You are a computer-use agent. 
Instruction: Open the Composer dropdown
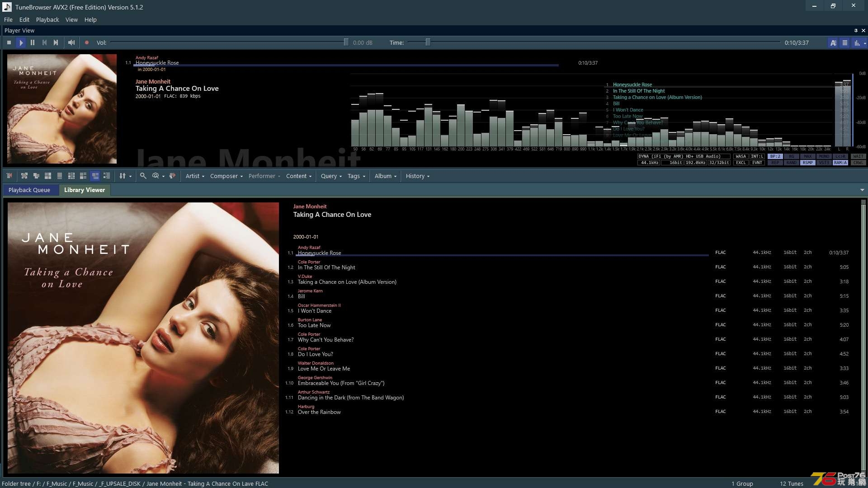226,176
